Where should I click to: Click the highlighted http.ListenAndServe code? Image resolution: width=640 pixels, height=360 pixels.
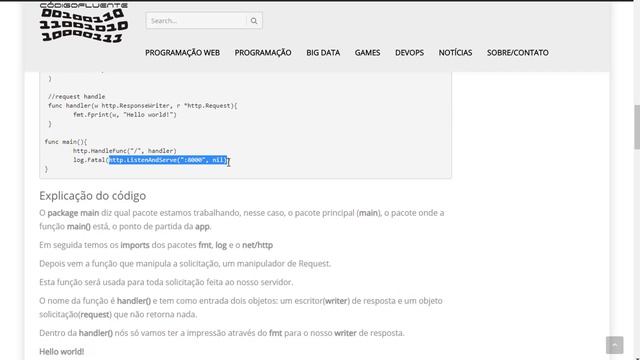(x=168, y=160)
